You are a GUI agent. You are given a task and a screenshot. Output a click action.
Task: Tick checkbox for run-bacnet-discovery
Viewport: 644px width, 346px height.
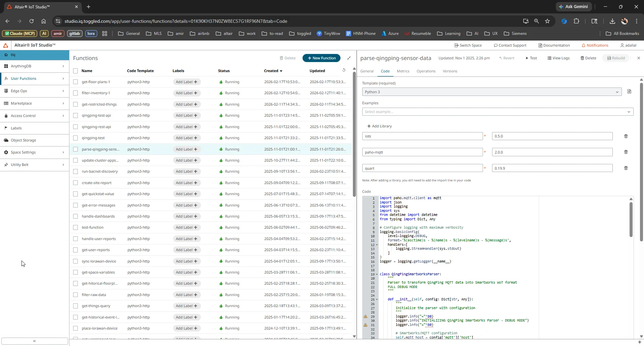point(75,171)
